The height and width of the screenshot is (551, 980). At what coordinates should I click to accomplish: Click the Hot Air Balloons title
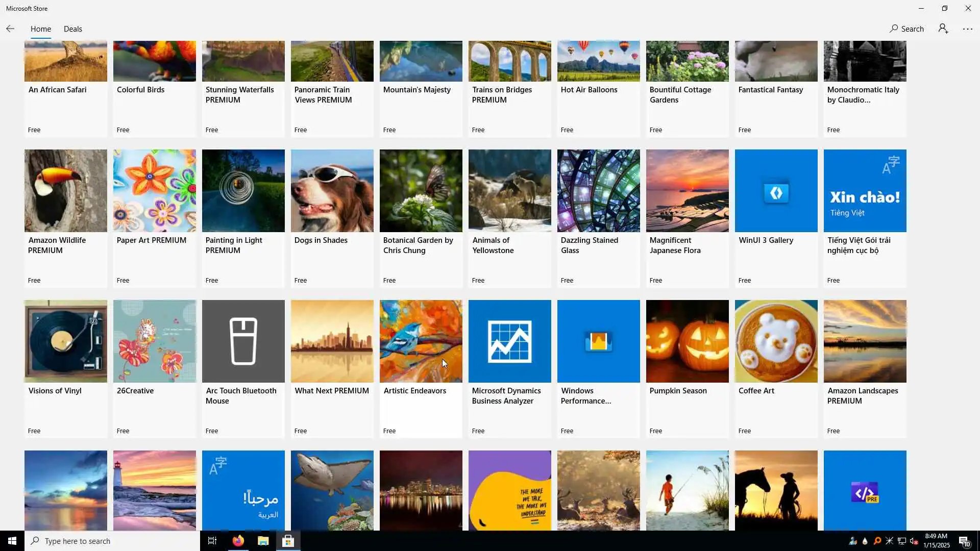pos(589,90)
